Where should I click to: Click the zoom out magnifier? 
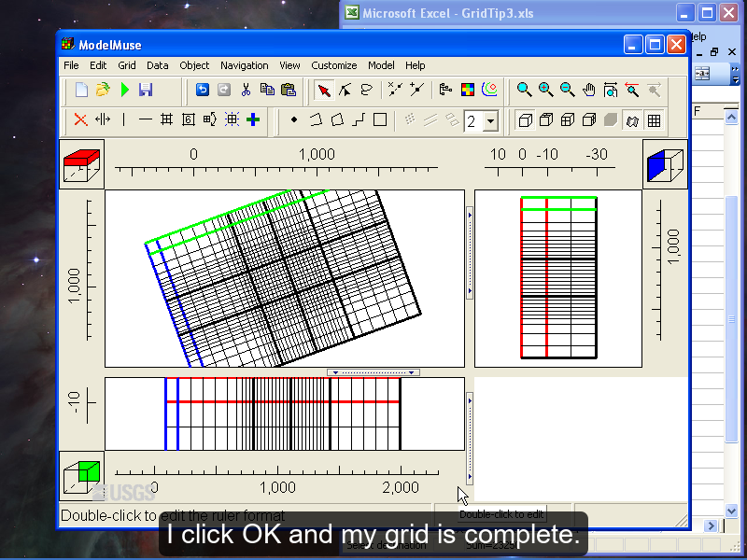pyautogui.click(x=568, y=90)
